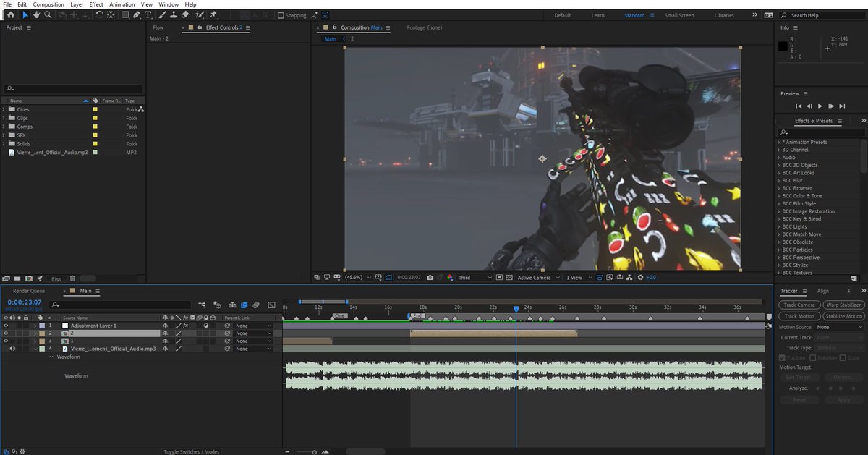The width and height of the screenshot is (868, 455).
Task: Expand the SFX folder in Project panel
Action: pyautogui.click(x=4, y=135)
